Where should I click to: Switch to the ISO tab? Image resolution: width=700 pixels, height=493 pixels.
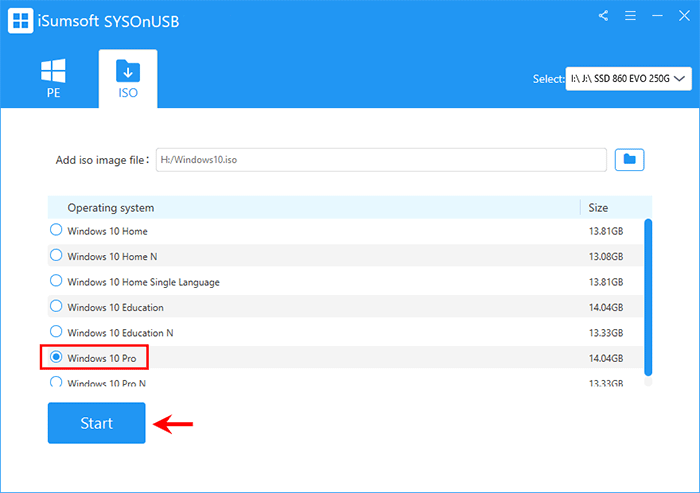tap(128, 79)
